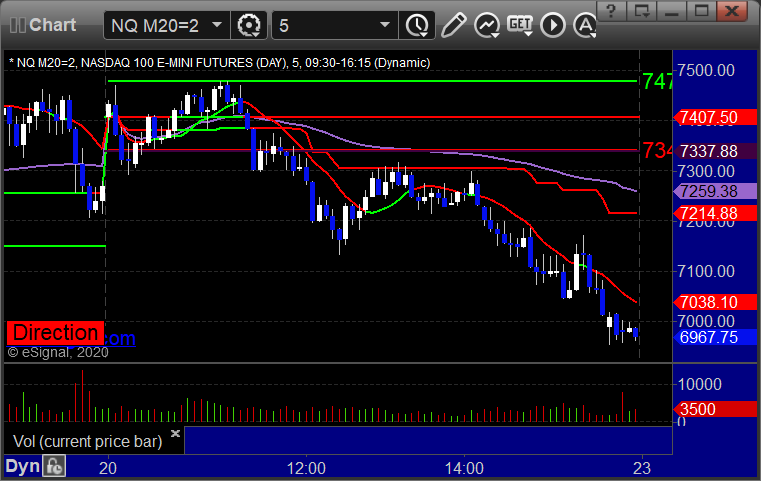Click the 20 date axis label
The height and width of the screenshot is (481, 761).
click(x=108, y=468)
